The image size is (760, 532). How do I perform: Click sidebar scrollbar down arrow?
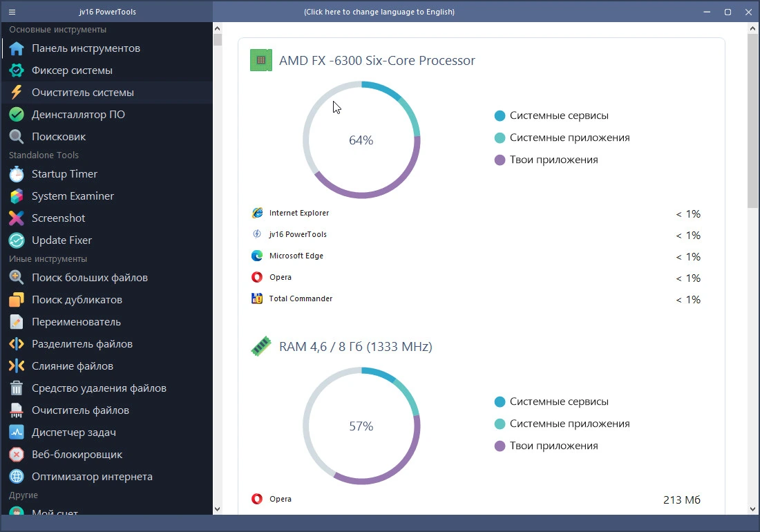point(217,509)
